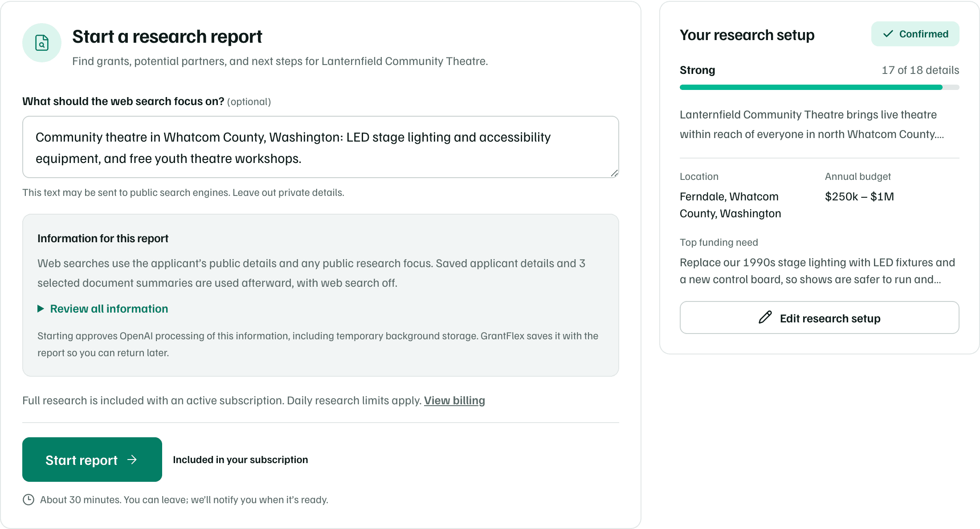This screenshot has width=980, height=529.
Task: Click the 'Replace our 1990s stage lighting' description
Action: click(x=817, y=271)
